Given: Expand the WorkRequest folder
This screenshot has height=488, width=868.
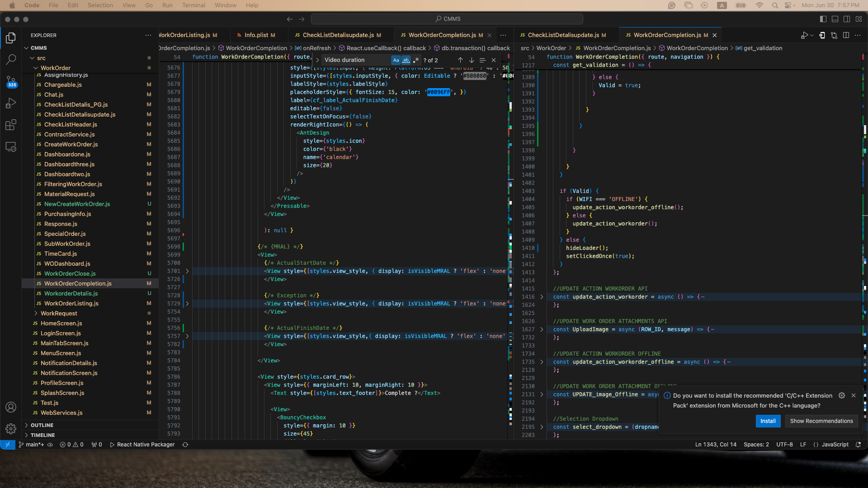Looking at the screenshot, I should [x=59, y=313].
